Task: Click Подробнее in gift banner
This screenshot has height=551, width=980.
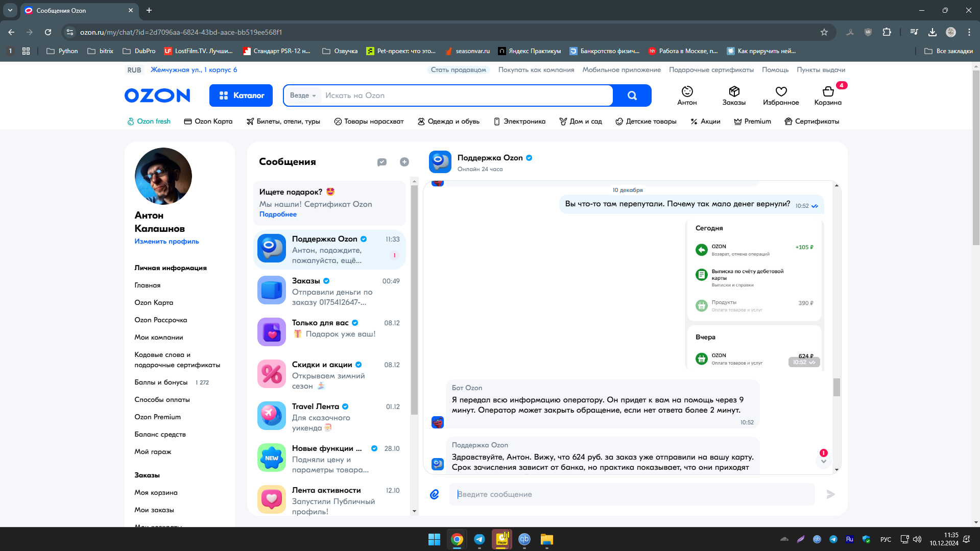Action: coord(278,214)
